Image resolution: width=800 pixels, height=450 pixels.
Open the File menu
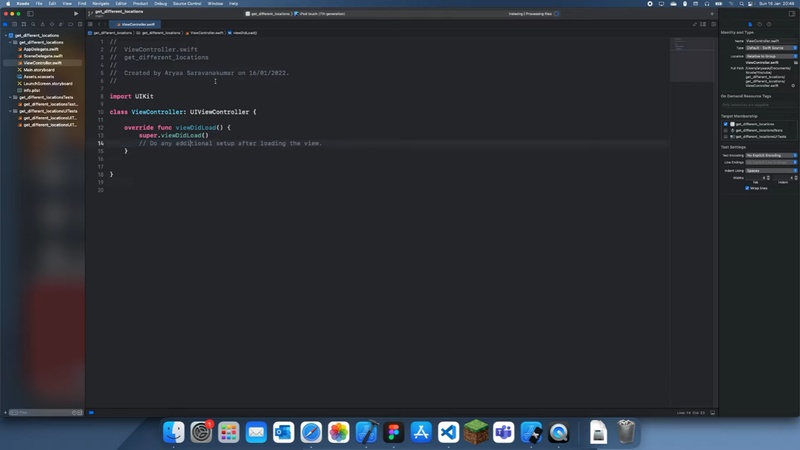pyautogui.click(x=39, y=4)
